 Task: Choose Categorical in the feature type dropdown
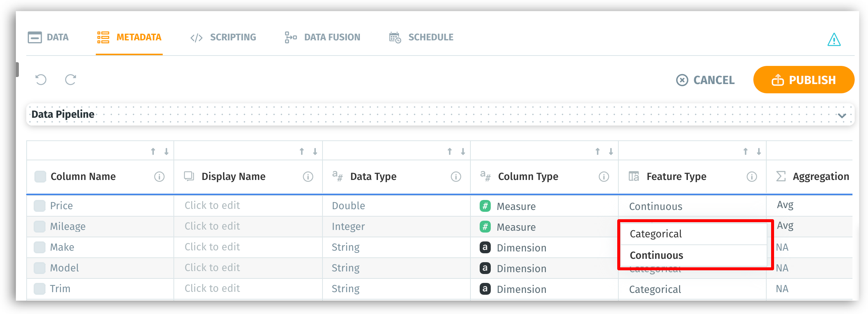click(656, 234)
